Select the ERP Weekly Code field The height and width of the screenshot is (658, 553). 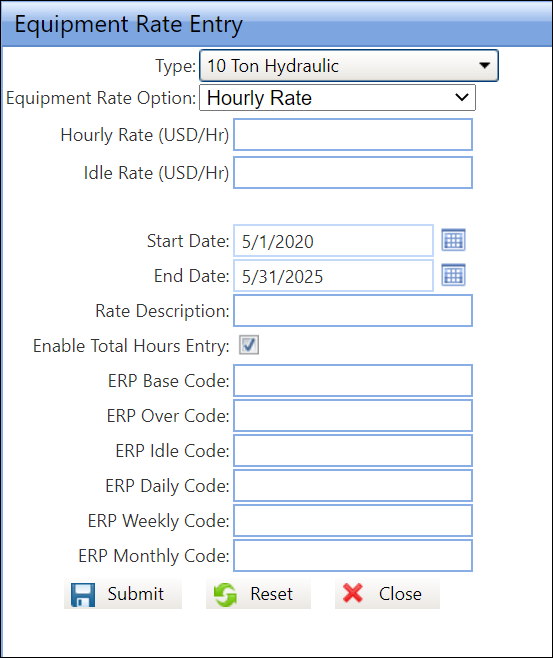tap(353, 521)
